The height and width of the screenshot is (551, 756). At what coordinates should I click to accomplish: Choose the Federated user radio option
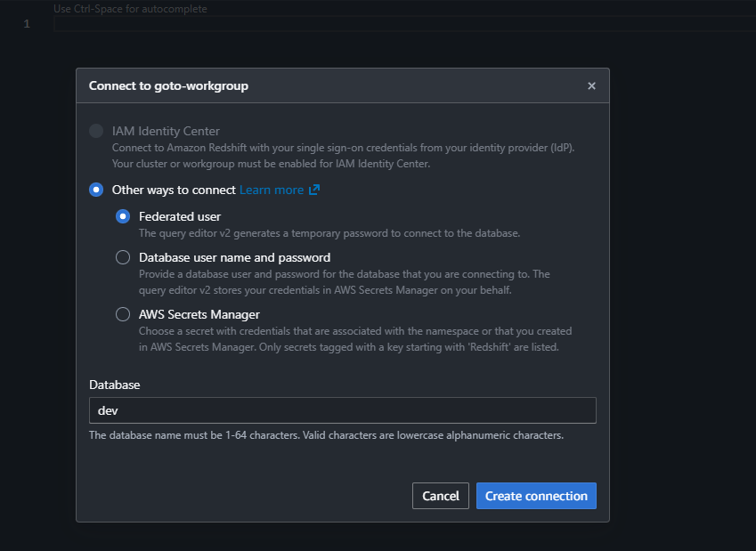(123, 216)
